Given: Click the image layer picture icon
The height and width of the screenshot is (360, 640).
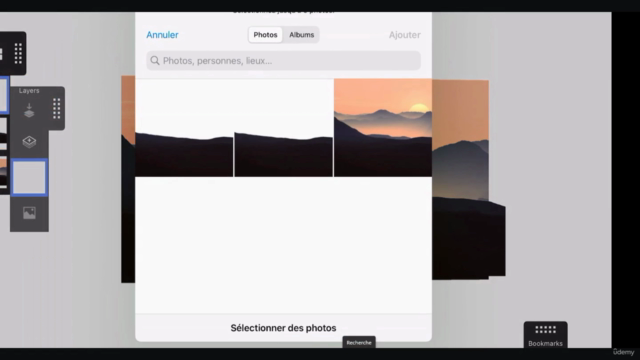Looking at the screenshot, I should coord(29,213).
